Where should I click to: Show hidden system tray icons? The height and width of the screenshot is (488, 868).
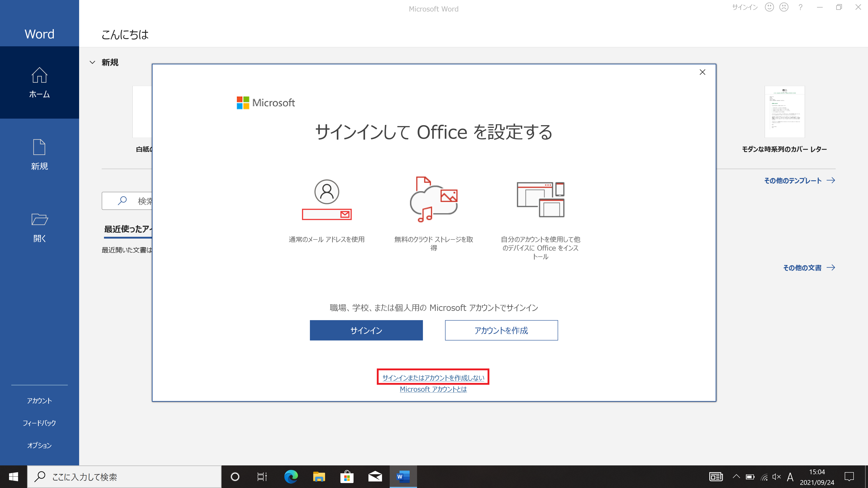[736, 476]
